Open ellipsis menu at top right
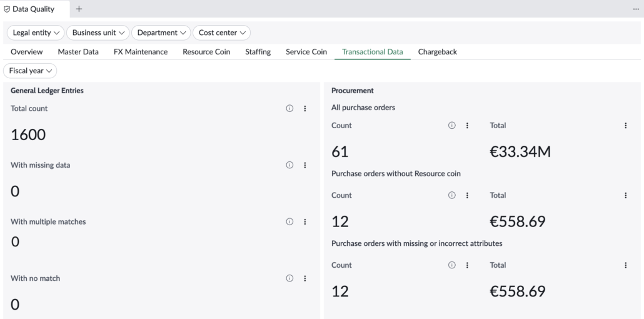644x319 pixels. point(636,9)
